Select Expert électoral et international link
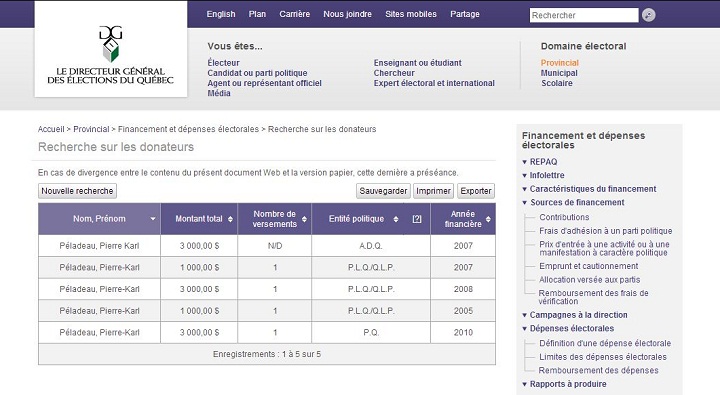Screen dimensions: 720x395 pyautogui.click(x=434, y=83)
